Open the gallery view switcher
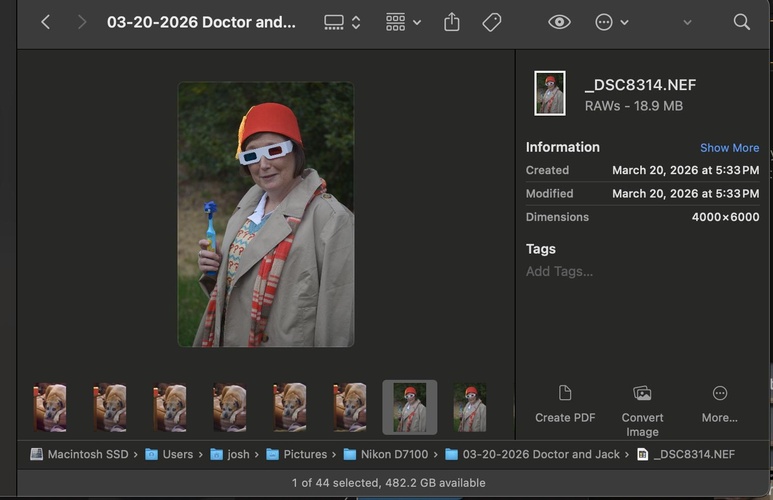 [x=342, y=22]
